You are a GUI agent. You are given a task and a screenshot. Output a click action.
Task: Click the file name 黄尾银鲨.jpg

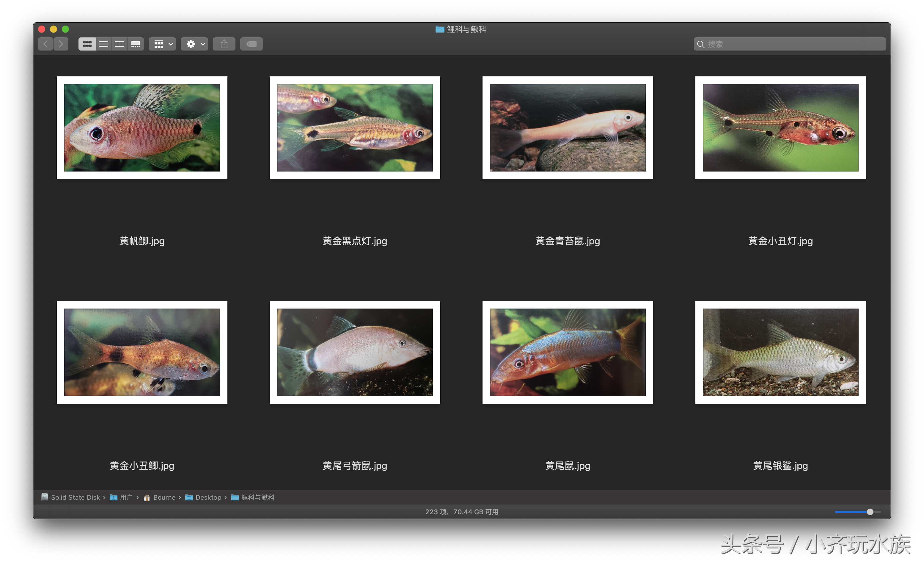[781, 466]
